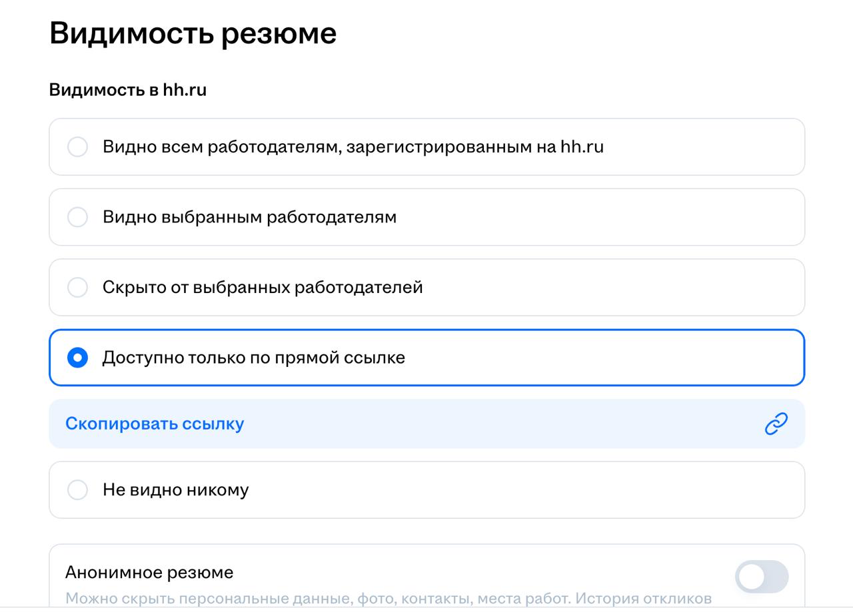The width and height of the screenshot is (853, 616).
Task: Select radio circle for 'Видно всем работодателям'
Action: pyautogui.click(x=77, y=147)
